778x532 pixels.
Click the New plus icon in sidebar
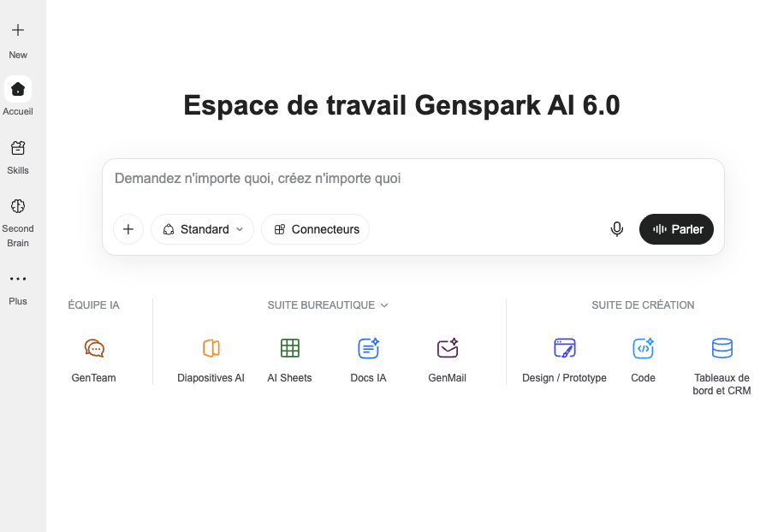click(x=18, y=30)
